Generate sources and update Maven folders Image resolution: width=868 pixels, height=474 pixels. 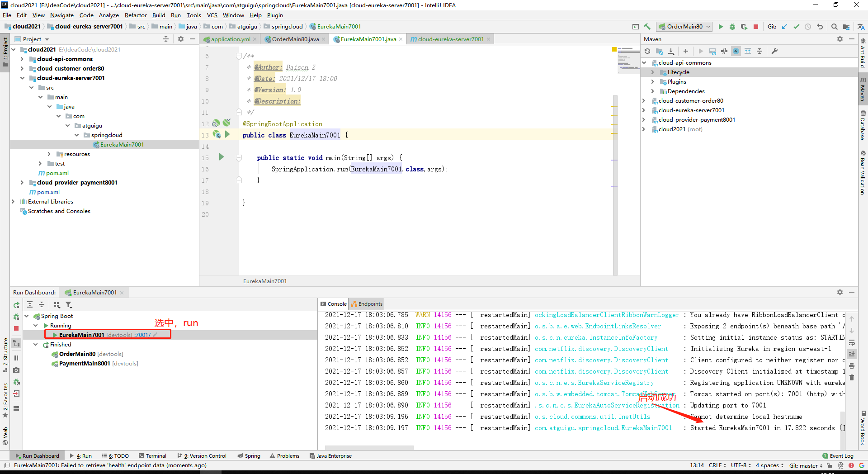[659, 51]
